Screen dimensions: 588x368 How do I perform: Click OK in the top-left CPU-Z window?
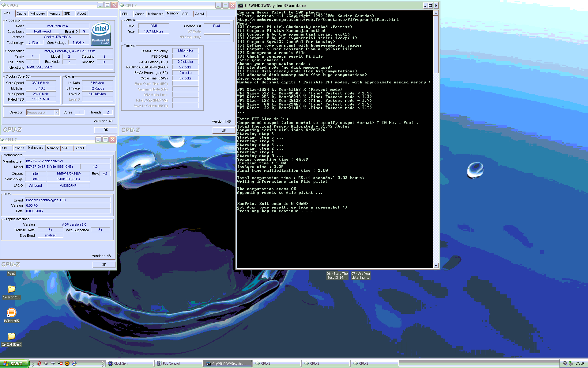[106, 130]
